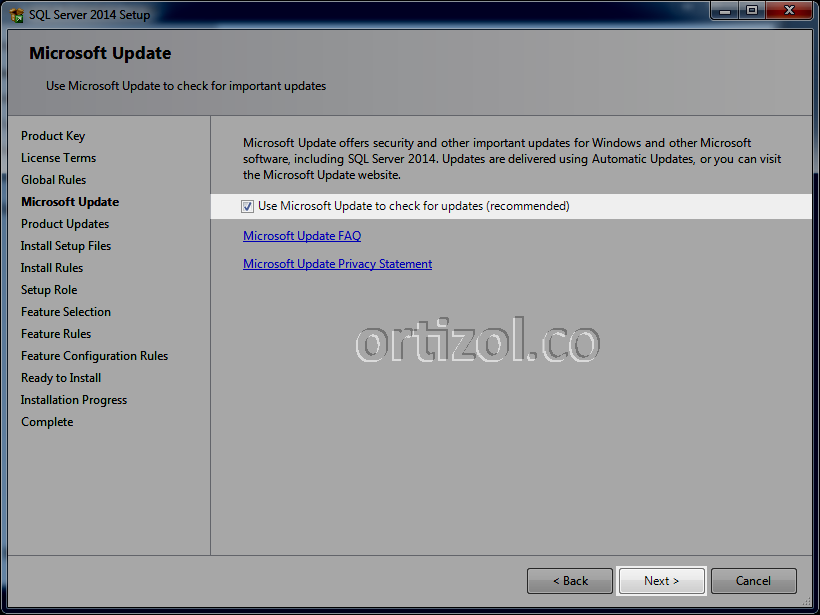Select the Product Updates step
Viewport: 820px width, 615px height.
tap(65, 224)
